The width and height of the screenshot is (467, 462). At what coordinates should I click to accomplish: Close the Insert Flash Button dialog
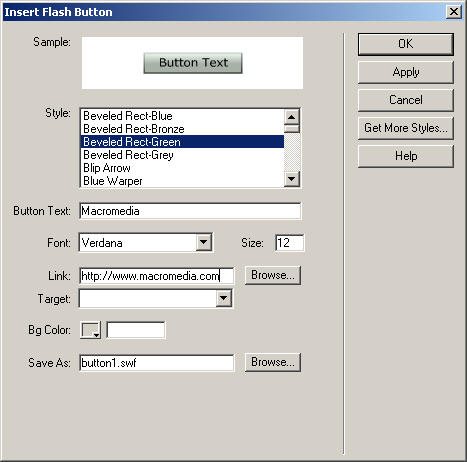tap(454, 12)
